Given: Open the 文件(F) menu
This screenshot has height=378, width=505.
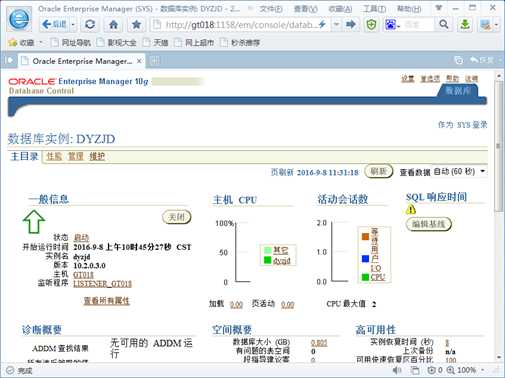Looking at the screenshot, I should tap(271, 9).
